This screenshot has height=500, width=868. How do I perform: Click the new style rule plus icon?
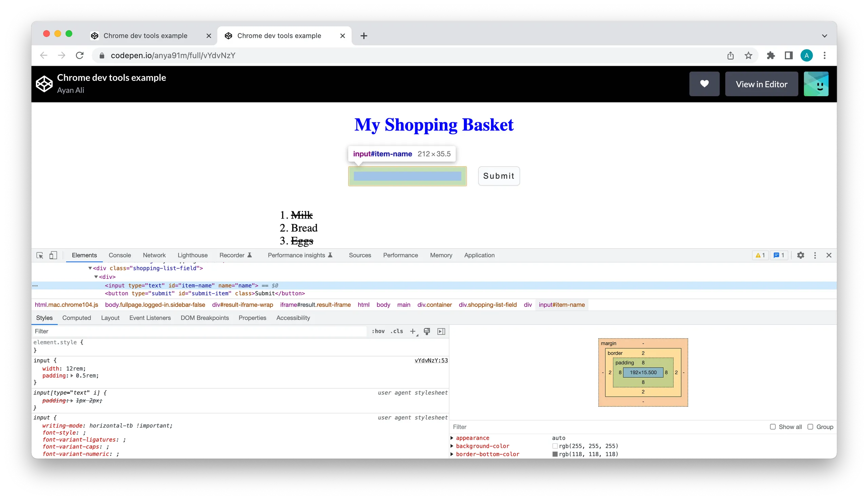[412, 331]
